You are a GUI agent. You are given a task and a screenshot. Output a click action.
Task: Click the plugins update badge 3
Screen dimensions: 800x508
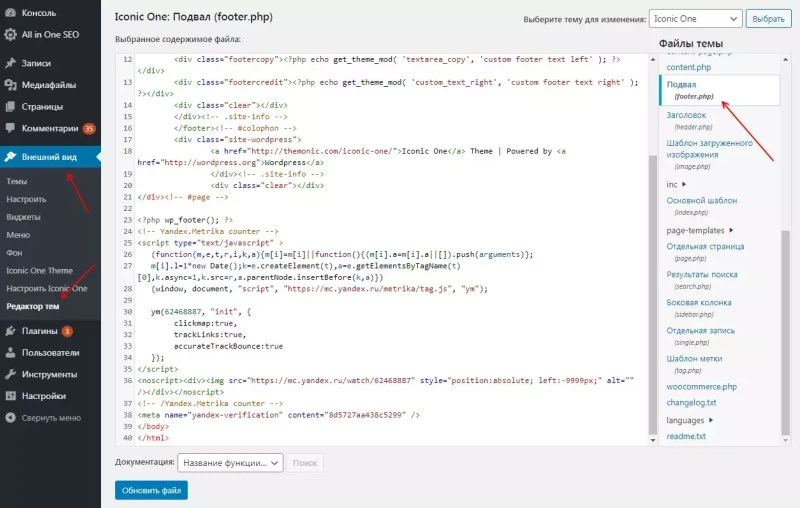click(x=67, y=332)
